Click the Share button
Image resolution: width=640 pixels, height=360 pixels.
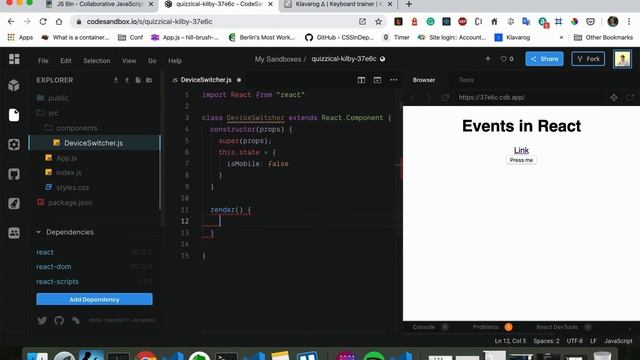pos(544,59)
